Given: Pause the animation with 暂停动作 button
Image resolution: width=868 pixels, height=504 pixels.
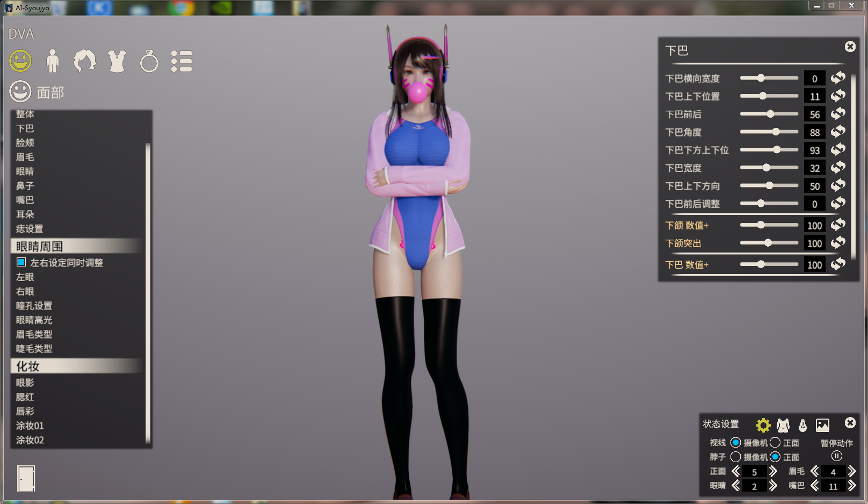Looking at the screenshot, I should coord(836,456).
